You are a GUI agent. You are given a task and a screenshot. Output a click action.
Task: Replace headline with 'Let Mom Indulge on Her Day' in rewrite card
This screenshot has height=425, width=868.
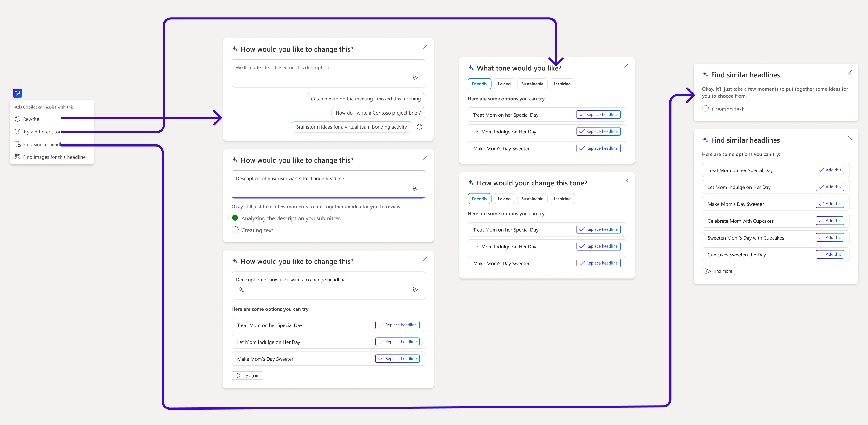click(x=397, y=342)
